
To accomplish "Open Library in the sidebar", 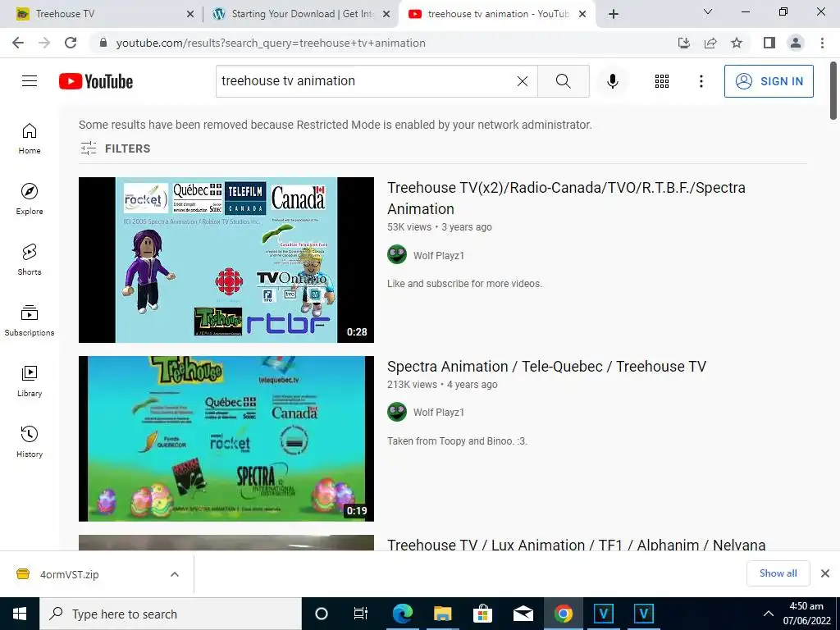I will 30,381.
